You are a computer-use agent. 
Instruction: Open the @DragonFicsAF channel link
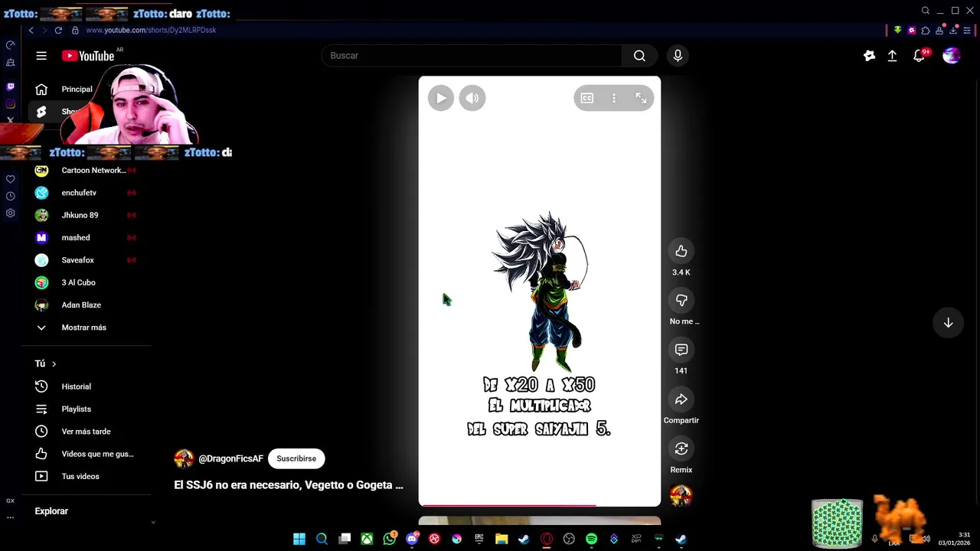230,458
